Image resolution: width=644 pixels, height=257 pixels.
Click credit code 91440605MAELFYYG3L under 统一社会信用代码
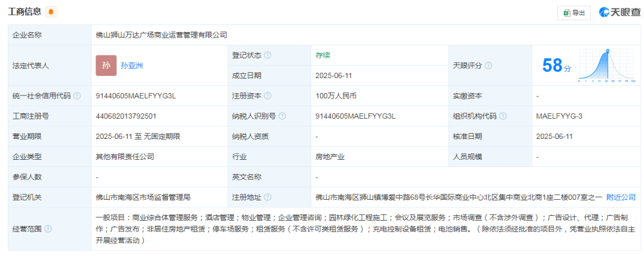click(135, 96)
